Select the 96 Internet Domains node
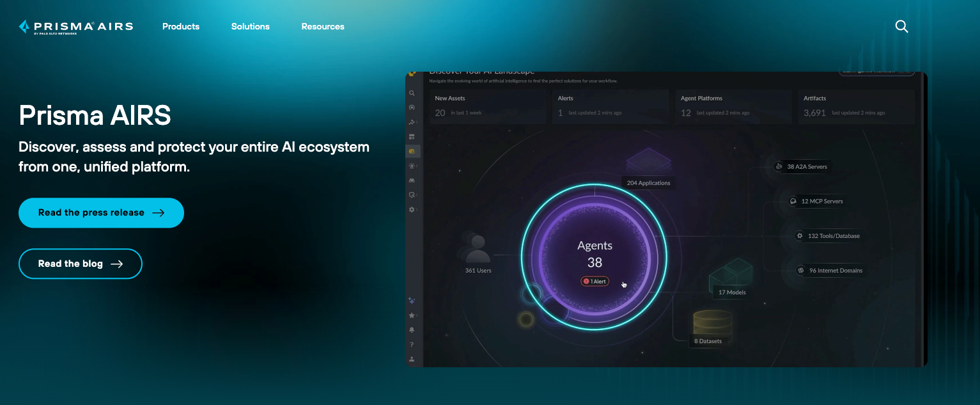 (830, 271)
